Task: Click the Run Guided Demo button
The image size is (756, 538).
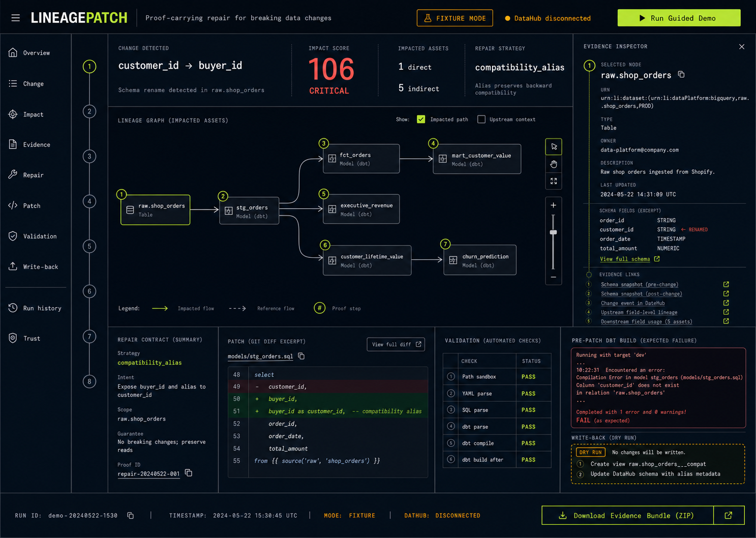Action: coord(679,18)
